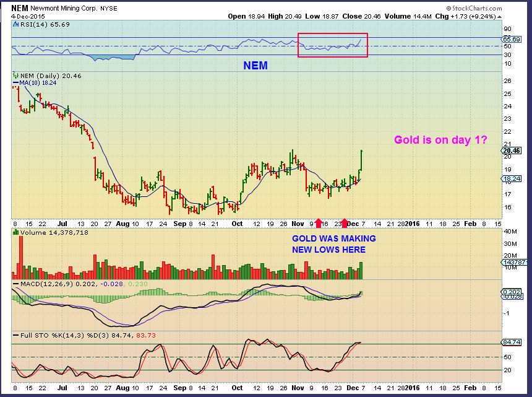Click the 26 price axis label
Screen dimensions: 532x397
[508, 81]
